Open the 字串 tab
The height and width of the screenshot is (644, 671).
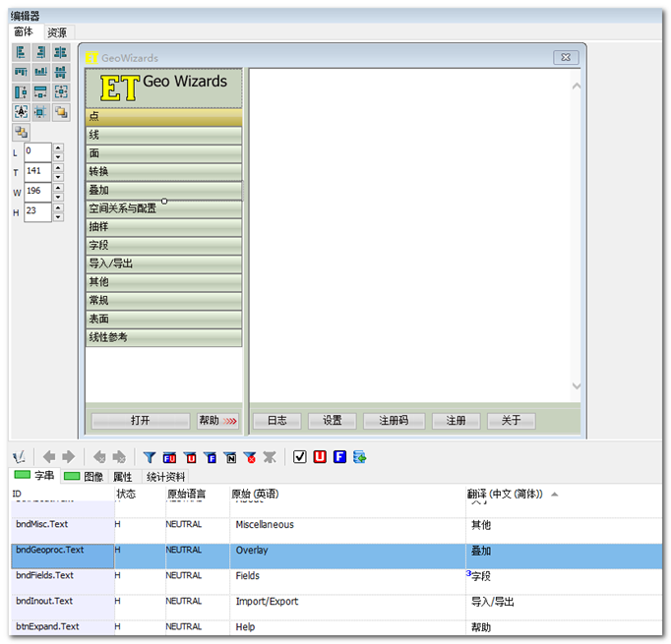pos(34,476)
